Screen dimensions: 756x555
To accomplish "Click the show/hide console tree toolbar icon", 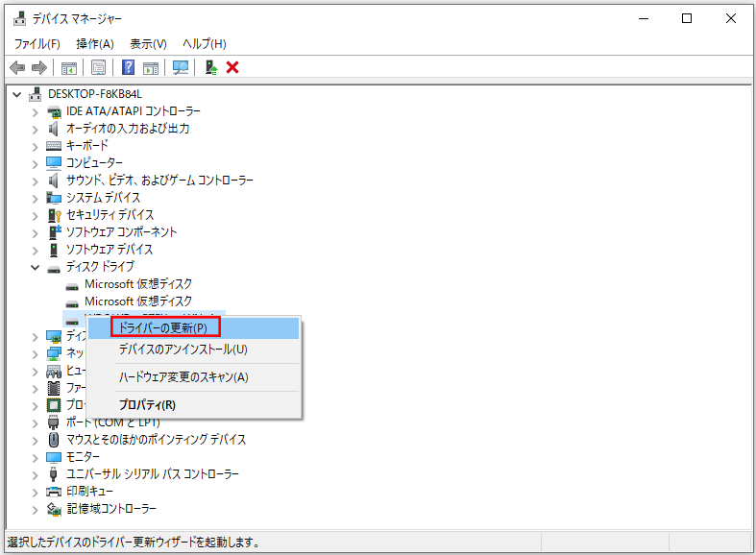I will pyautogui.click(x=69, y=67).
